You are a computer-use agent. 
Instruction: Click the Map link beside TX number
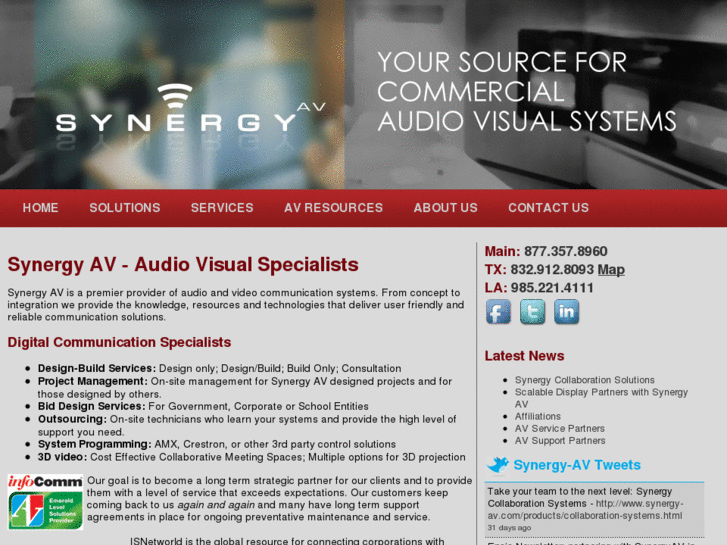[611, 269]
